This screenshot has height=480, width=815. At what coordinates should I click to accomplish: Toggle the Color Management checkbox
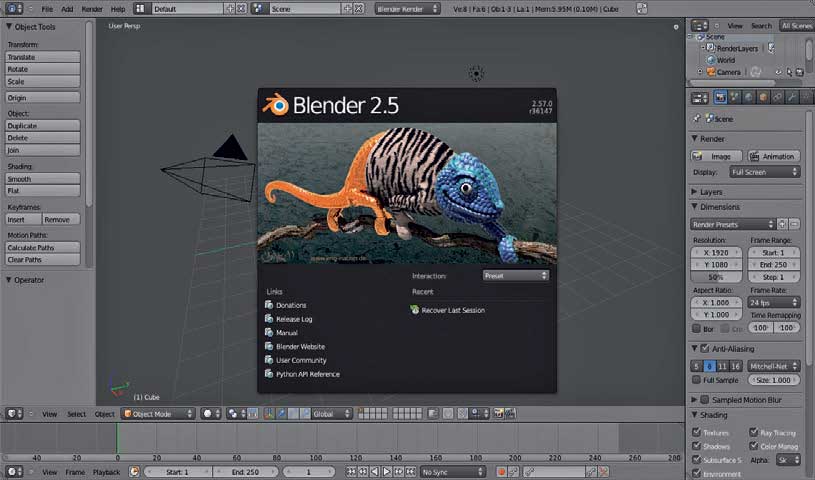pyautogui.click(x=754, y=446)
